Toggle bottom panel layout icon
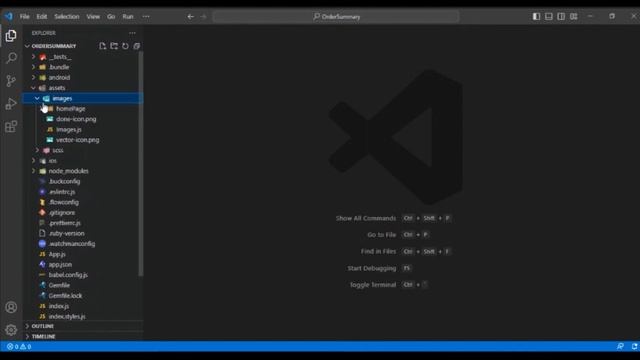 coord(549,16)
